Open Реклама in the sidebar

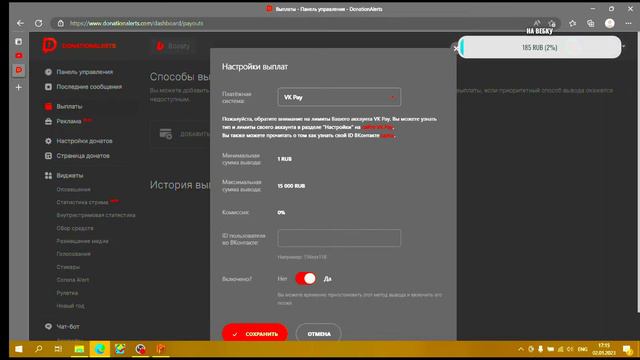click(x=69, y=121)
